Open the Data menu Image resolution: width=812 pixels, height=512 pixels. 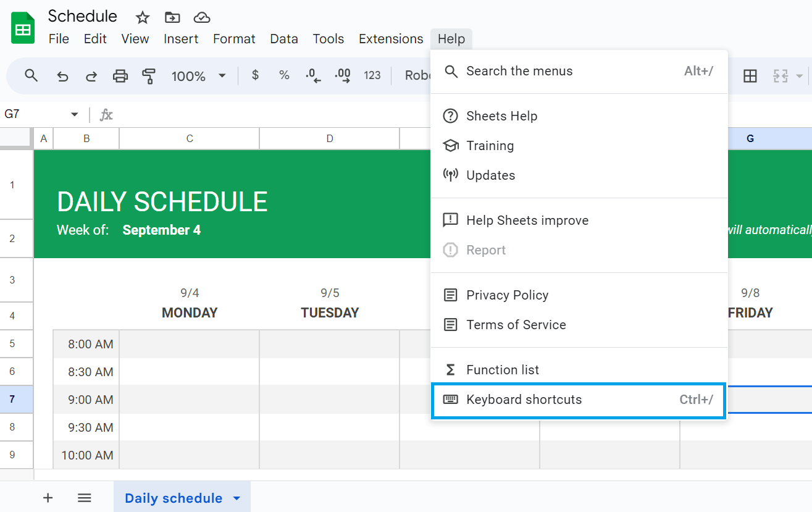click(x=284, y=39)
